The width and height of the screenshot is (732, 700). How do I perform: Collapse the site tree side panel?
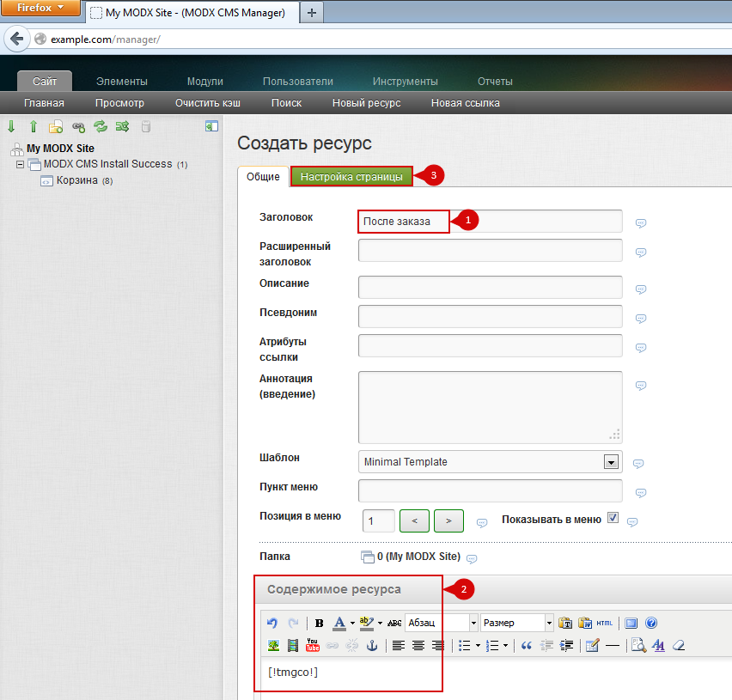point(211,126)
